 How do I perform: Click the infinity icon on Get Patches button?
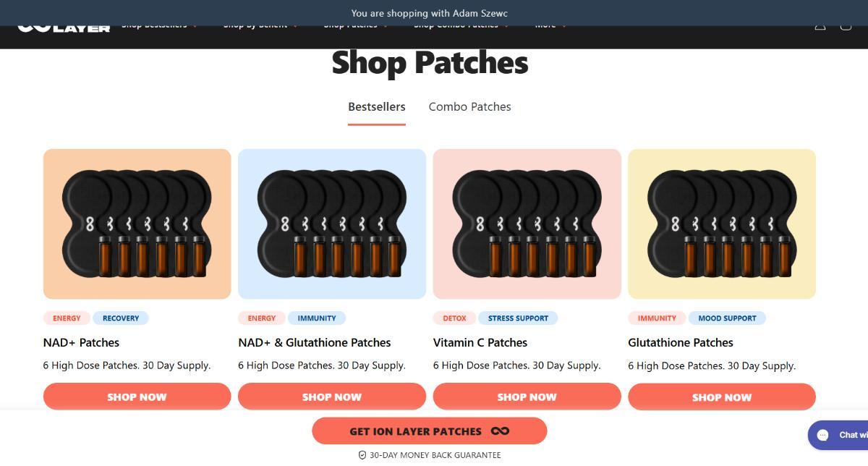coord(500,431)
